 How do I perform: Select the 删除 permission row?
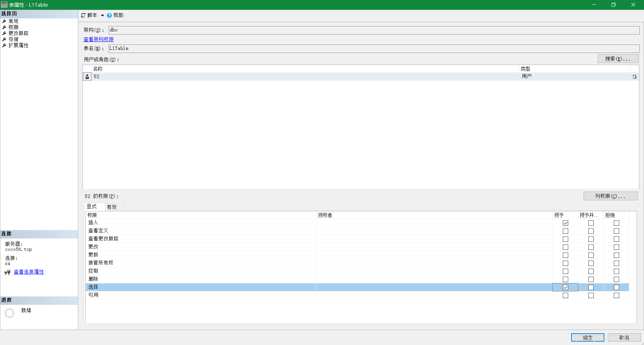357,279
